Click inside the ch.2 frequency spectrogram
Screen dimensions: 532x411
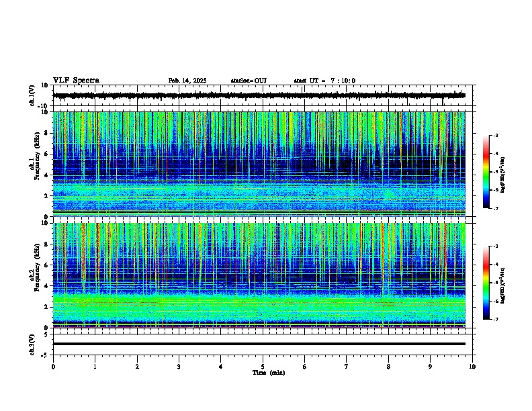(259, 275)
